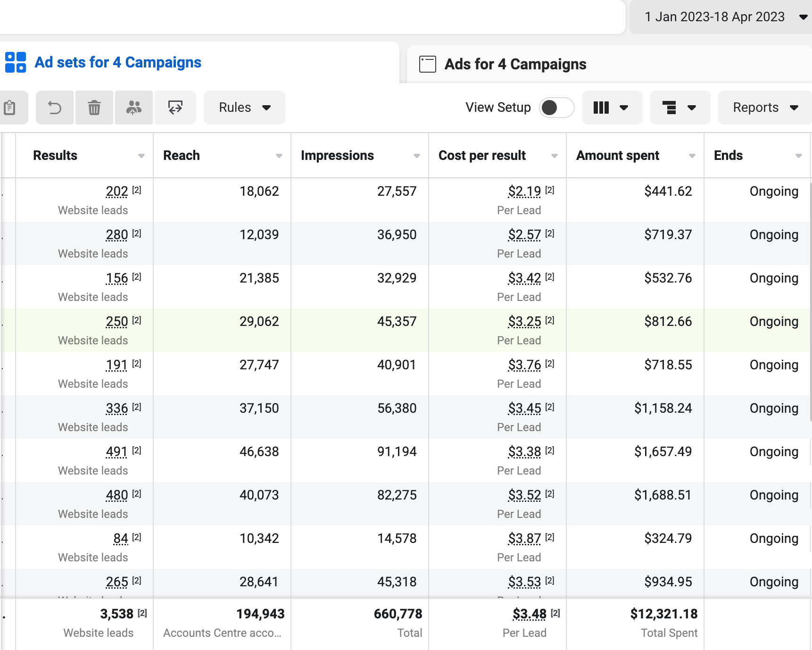Toggle the View Setup switch
The width and height of the screenshot is (812, 650).
point(556,108)
